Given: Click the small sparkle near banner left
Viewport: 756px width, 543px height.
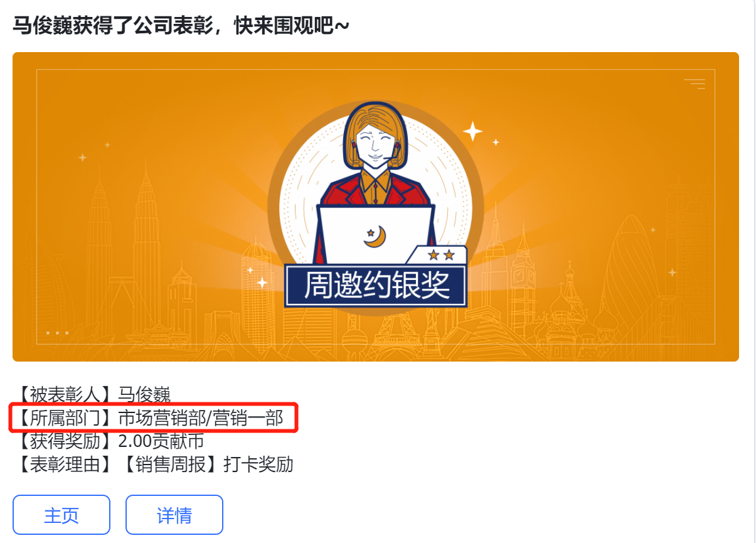Looking at the screenshot, I should click(x=262, y=282).
